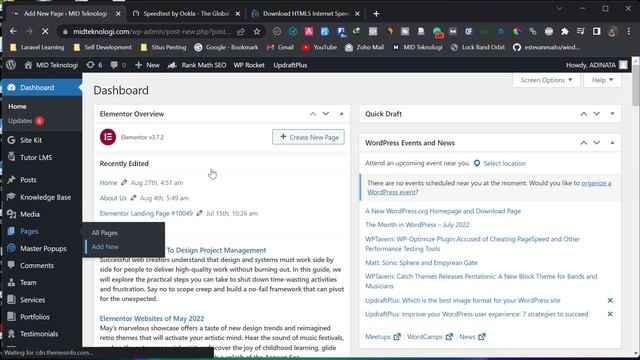Image resolution: width=640 pixels, height=360 pixels.
Task: Open the WP Rocket admin bar menu
Action: [249, 65]
